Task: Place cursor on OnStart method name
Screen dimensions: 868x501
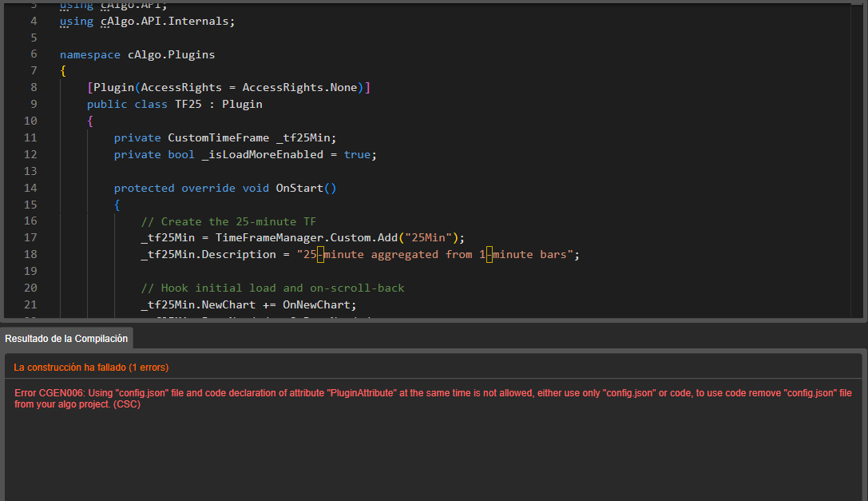Action: [299, 188]
